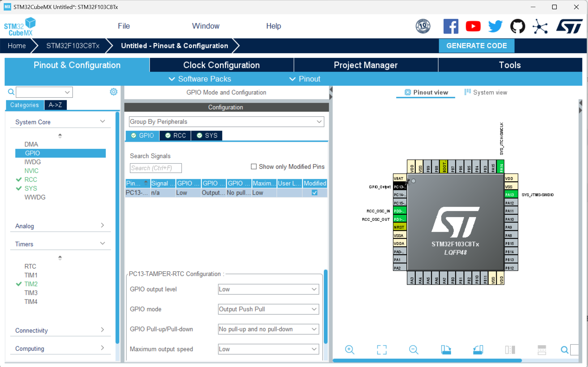Switch to the Project Manager tab

coord(366,65)
